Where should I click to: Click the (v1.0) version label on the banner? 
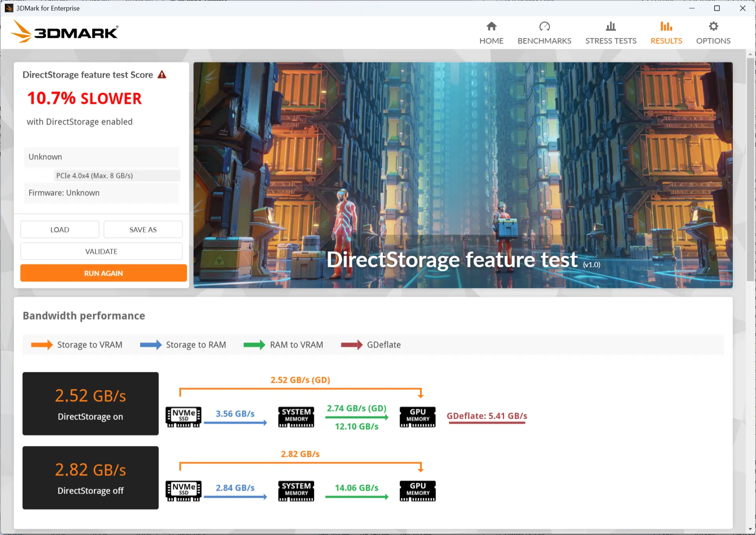coord(592,265)
